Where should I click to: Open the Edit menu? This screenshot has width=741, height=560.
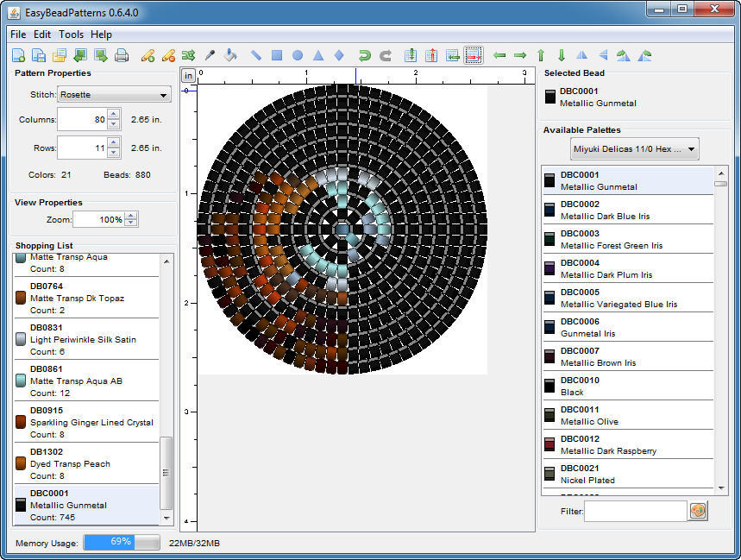point(42,35)
